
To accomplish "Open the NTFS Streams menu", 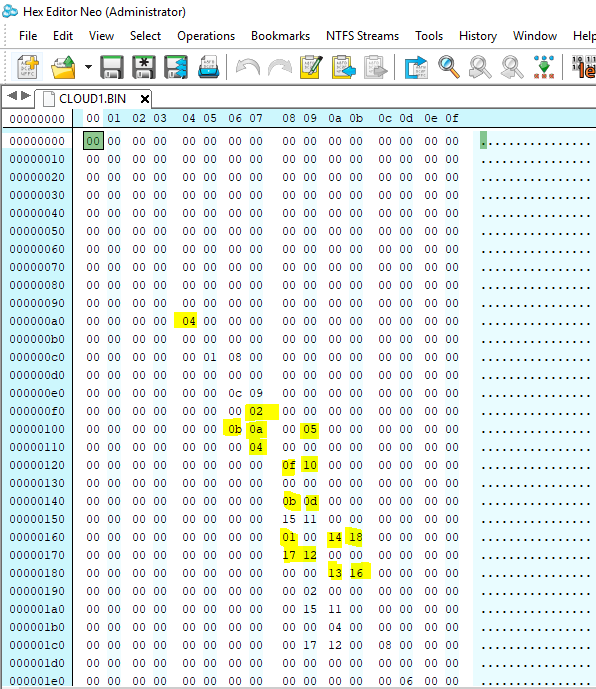I will click(x=362, y=36).
